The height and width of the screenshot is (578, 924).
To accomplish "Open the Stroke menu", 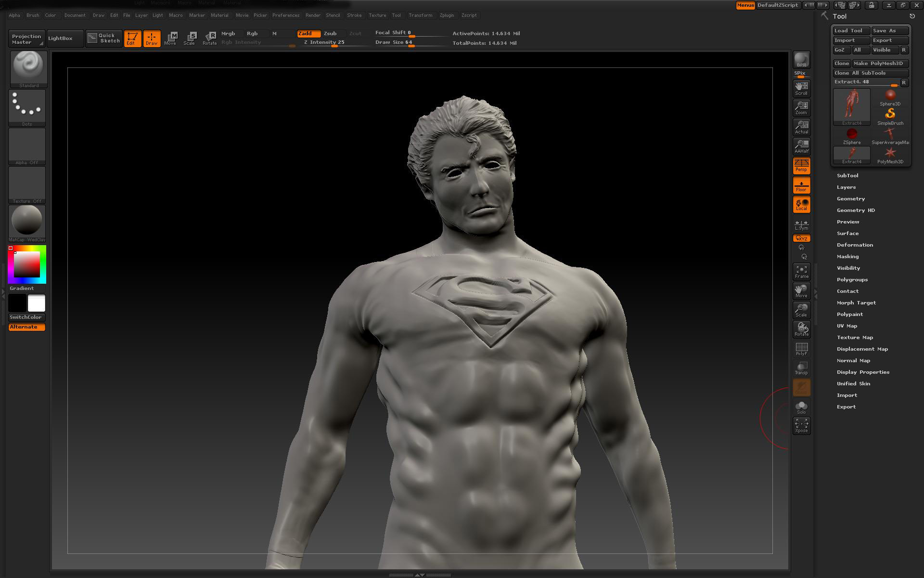I will click(x=354, y=15).
